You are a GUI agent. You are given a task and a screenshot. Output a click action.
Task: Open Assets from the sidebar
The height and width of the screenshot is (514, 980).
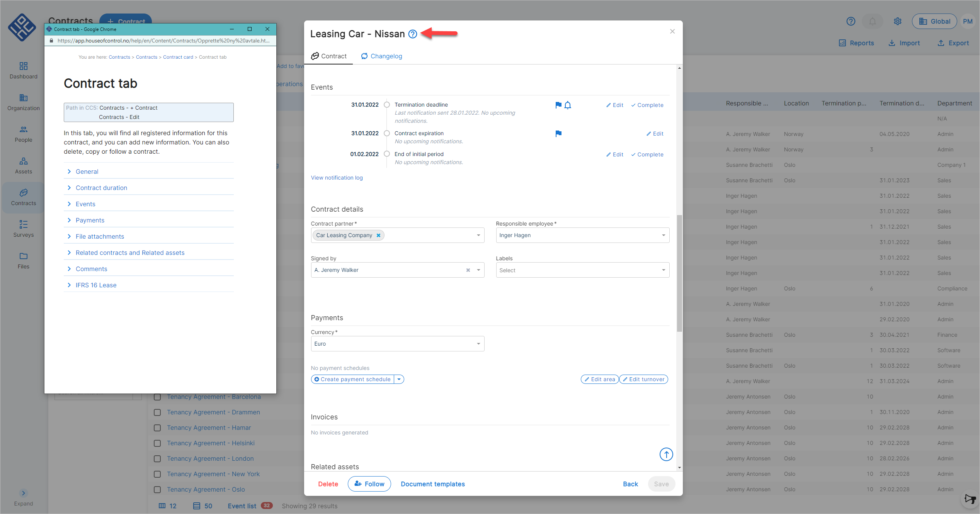[x=24, y=165]
